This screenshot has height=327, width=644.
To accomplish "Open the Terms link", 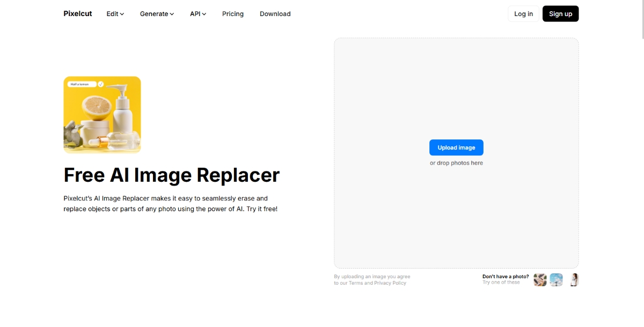I will pos(356,283).
